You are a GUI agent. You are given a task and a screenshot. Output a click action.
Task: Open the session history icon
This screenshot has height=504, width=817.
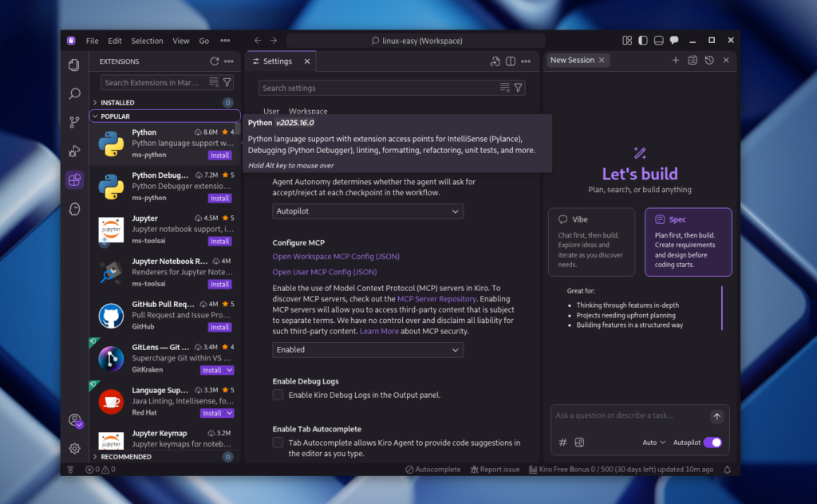tap(709, 61)
